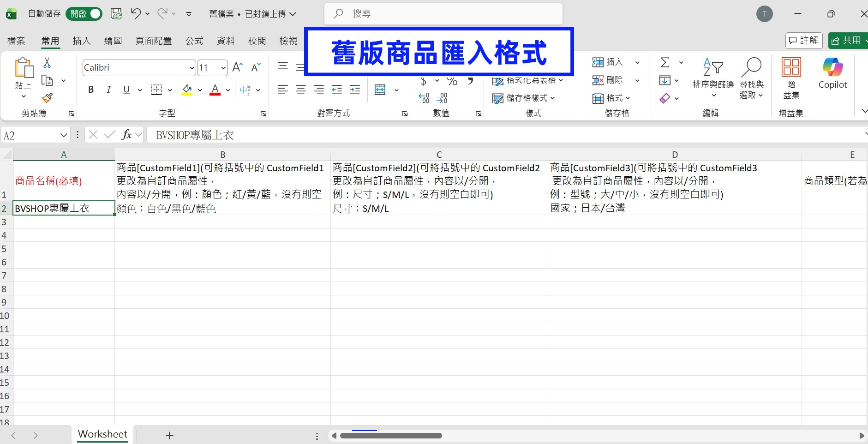
Task: Open the font size dropdown
Action: [223, 68]
